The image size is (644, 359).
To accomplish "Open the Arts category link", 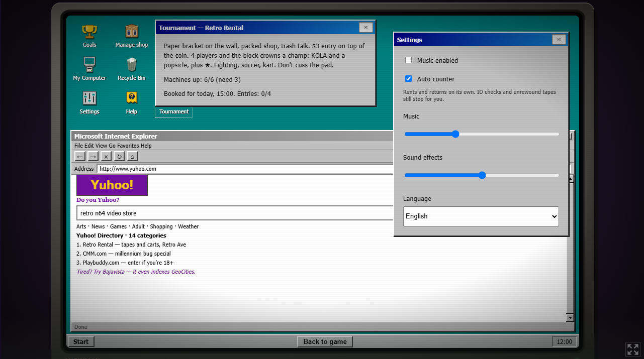I will 81,226.
